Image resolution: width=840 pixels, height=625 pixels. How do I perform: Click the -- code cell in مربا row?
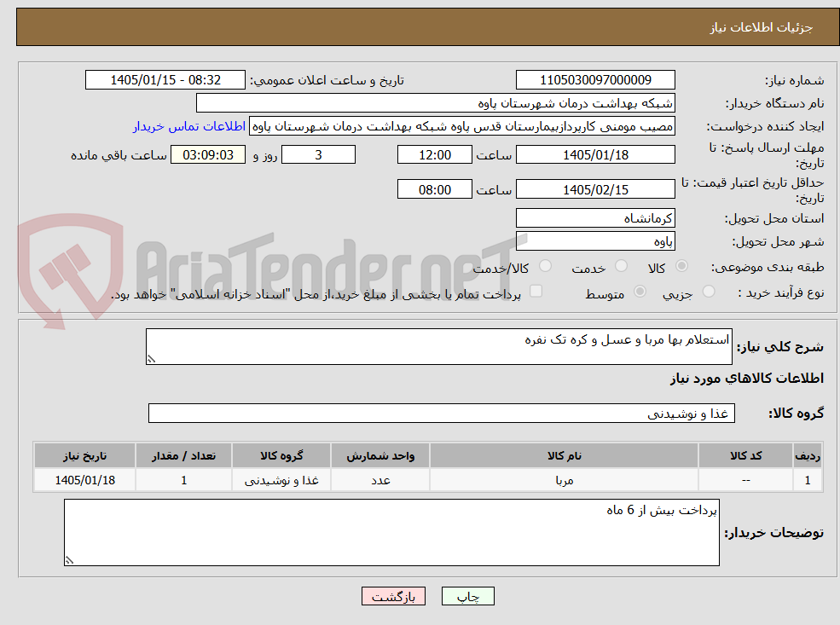[x=745, y=480]
